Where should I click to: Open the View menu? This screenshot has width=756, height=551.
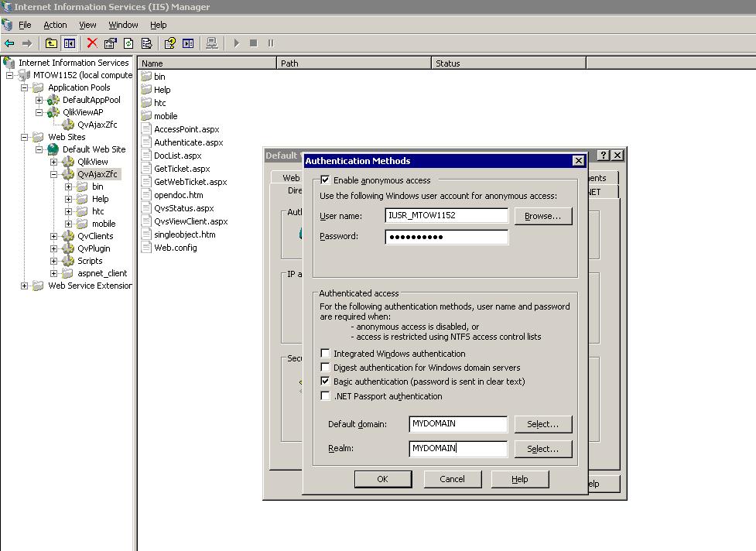[87, 25]
